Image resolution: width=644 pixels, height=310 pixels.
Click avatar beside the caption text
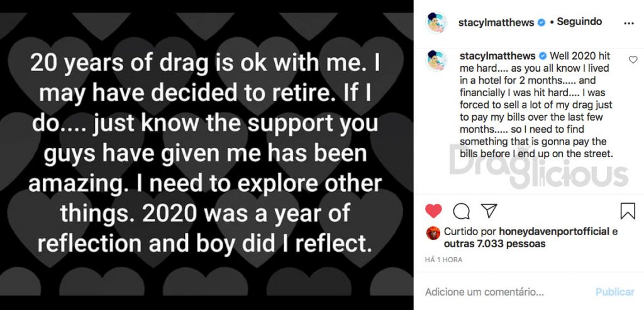436,61
